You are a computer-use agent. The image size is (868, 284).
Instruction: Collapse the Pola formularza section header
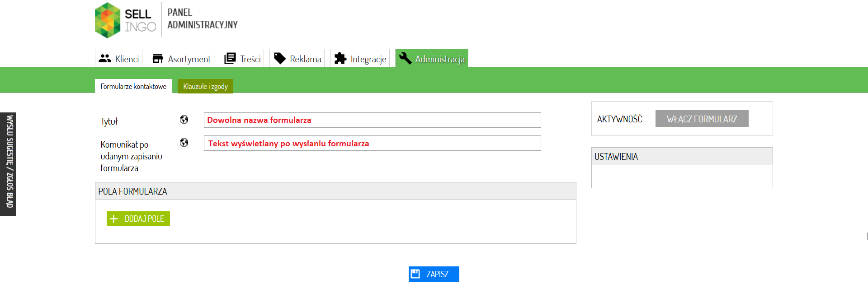click(x=335, y=191)
